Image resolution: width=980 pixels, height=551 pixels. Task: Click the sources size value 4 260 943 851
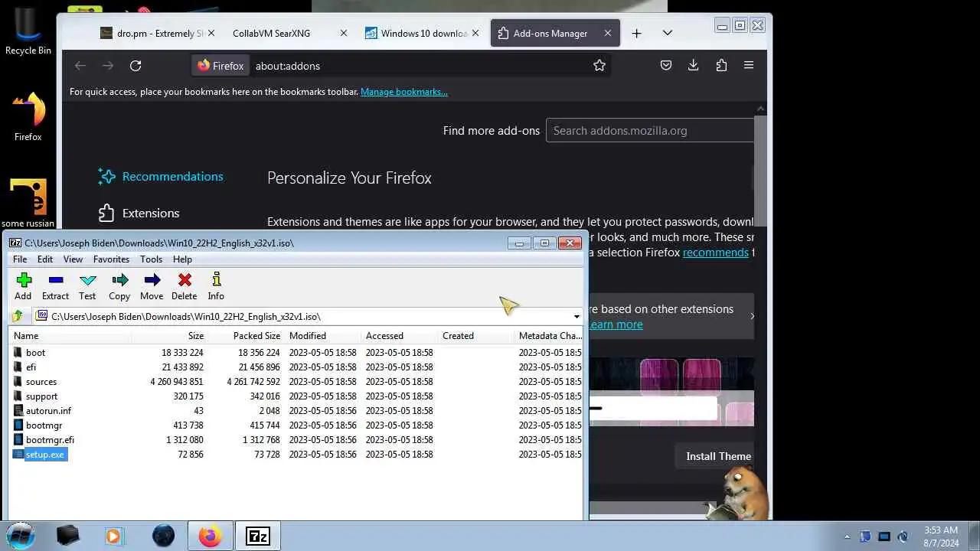coord(177,382)
